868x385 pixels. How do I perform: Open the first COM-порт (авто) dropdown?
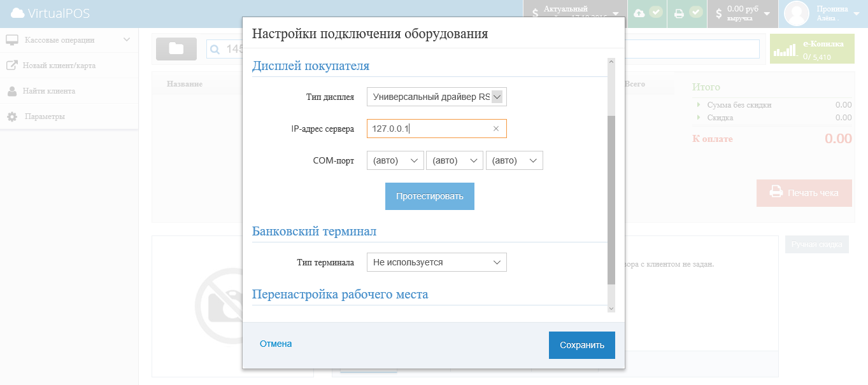395,160
